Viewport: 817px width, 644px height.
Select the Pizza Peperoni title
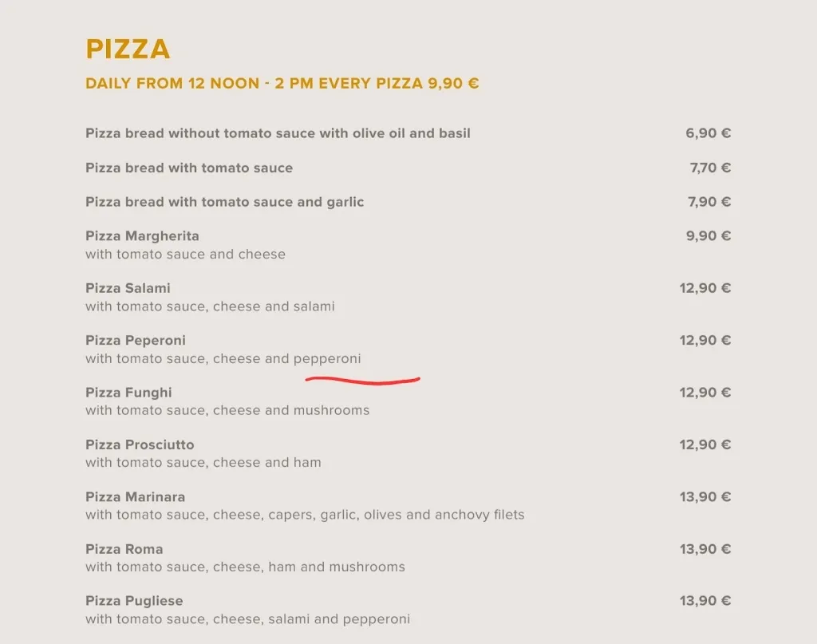click(136, 340)
